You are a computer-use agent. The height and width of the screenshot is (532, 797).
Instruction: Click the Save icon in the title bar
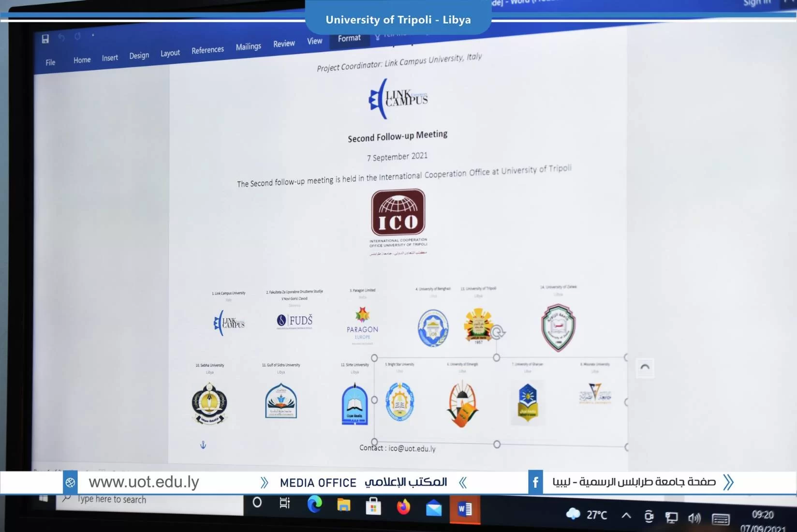point(45,39)
